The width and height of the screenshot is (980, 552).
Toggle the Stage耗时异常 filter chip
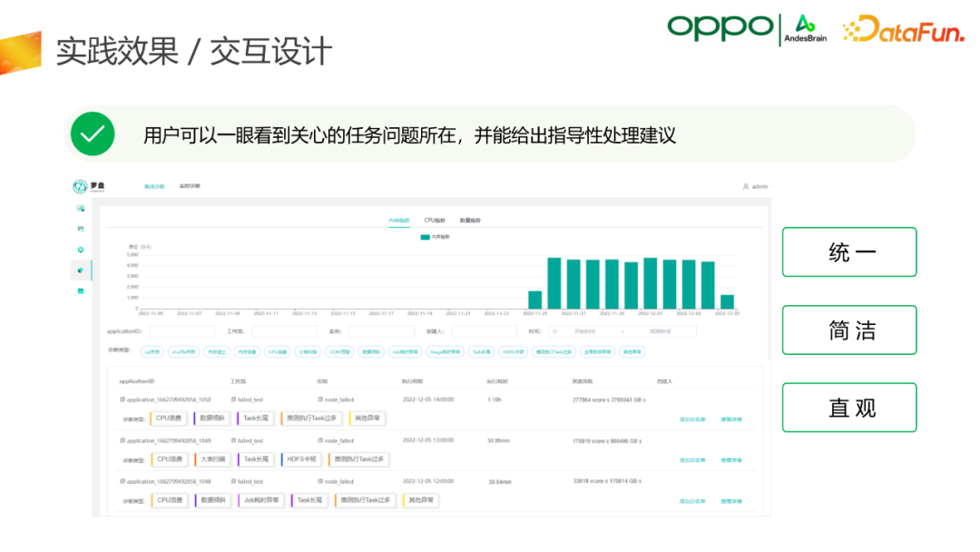445,352
